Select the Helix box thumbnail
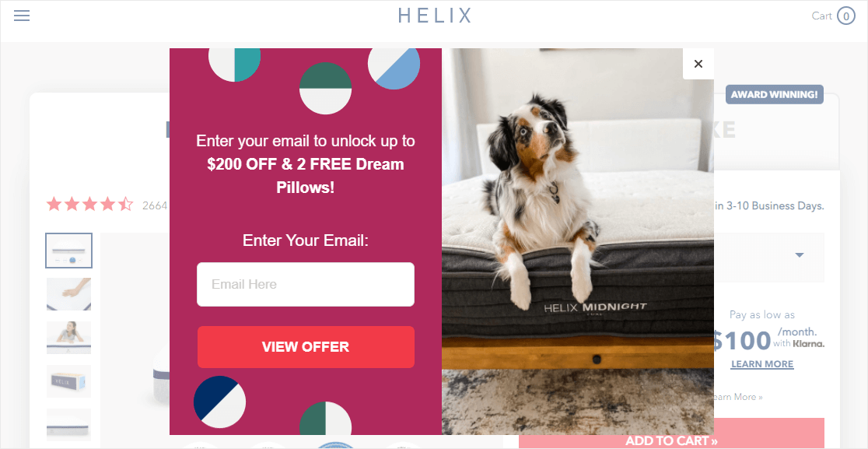The height and width of the screenshot is (449, 868). point(68,381)
